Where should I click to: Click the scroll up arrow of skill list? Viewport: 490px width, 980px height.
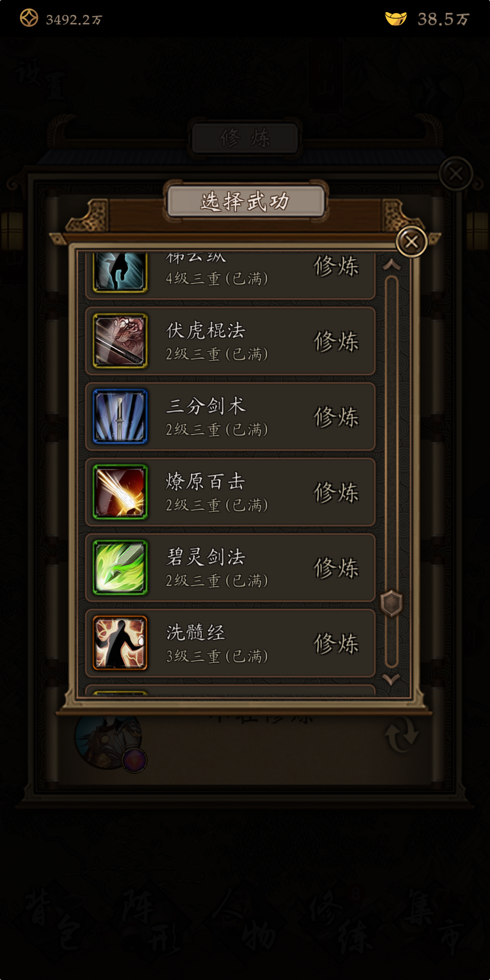(392, 265)
